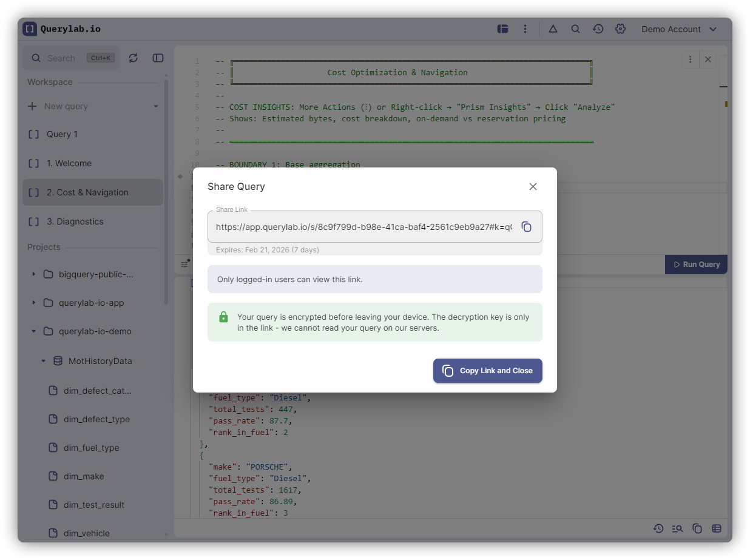Viewport: 750px width, 560px height.
Task: Open the layout panel icon in header
Action: click(502, 29)
